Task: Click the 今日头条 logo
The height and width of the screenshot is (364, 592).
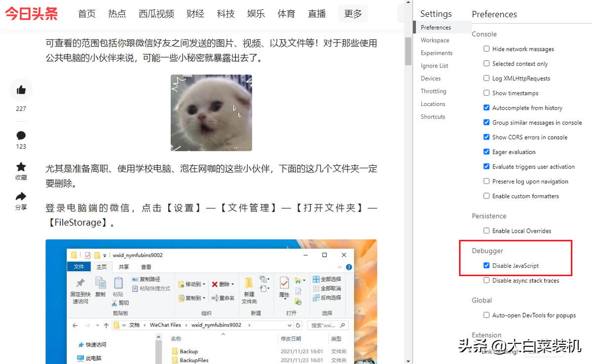Action: 32,13
